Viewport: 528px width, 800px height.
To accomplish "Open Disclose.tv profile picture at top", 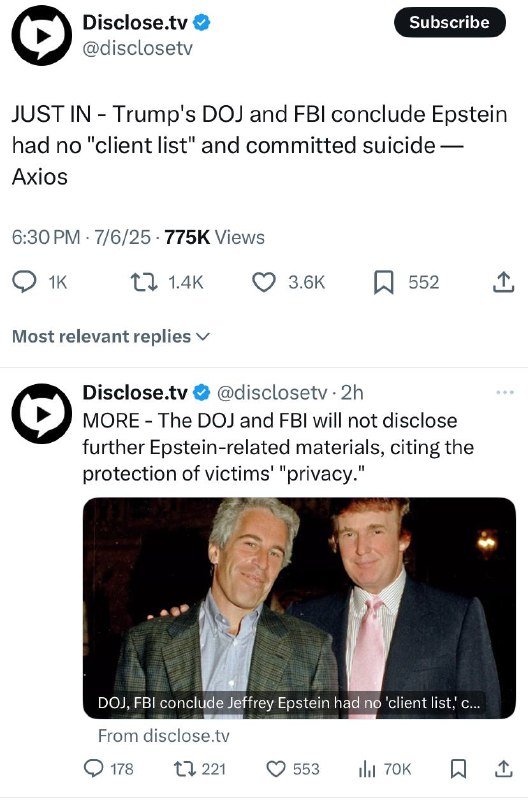I will (x=42, y=36).
